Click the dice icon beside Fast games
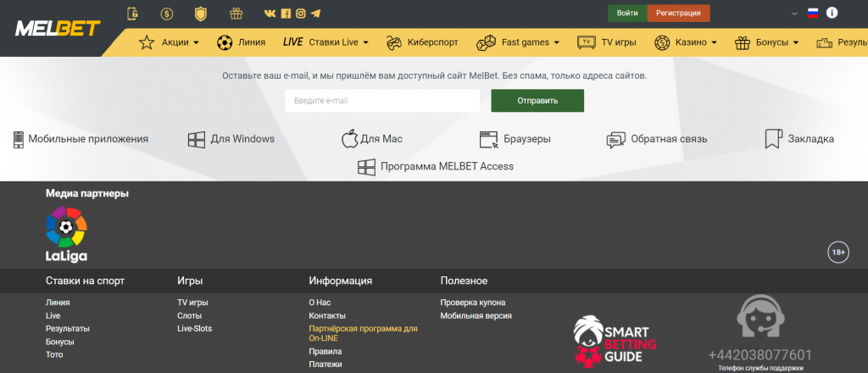Viewport: 868px width, 373px height. coord(486,42)
